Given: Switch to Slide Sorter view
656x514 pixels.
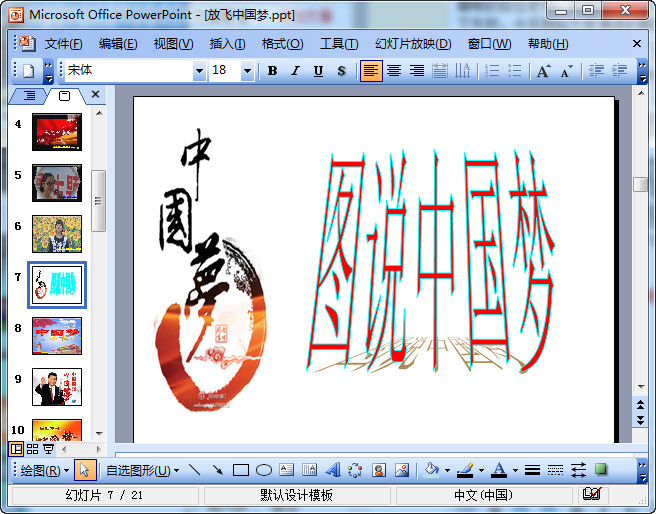Looking at the screenshot, I should pos(32,449).
